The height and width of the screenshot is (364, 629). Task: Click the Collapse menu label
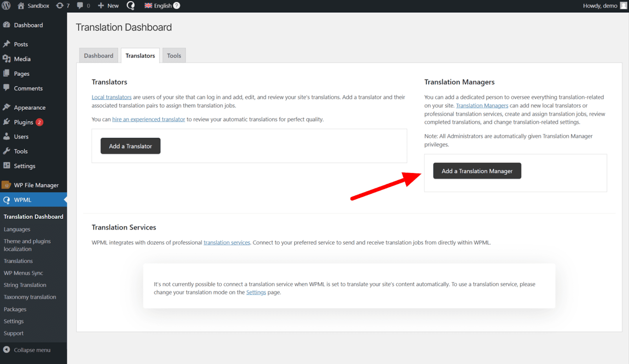point(32,350)
